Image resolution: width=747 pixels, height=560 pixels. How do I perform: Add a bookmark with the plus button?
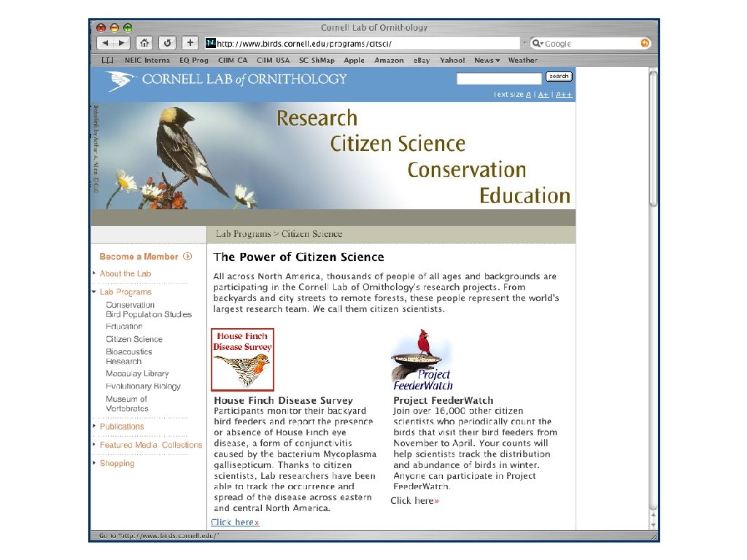190,43
